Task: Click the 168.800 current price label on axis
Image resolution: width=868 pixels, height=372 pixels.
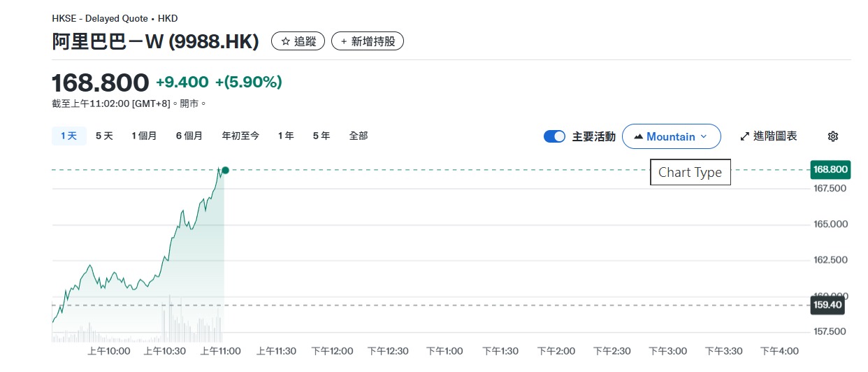Action: tap(830, 169)
